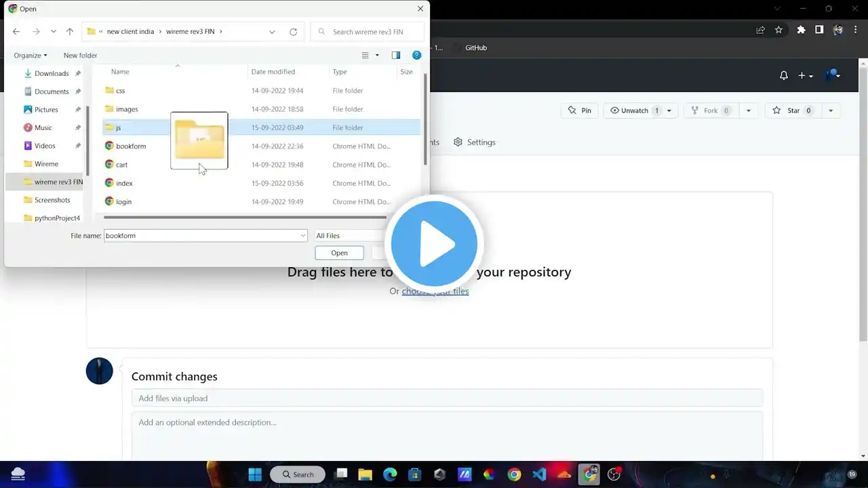Click the taskbar Search box
This screenshot has height=488, width=868.
click(298, 474)
